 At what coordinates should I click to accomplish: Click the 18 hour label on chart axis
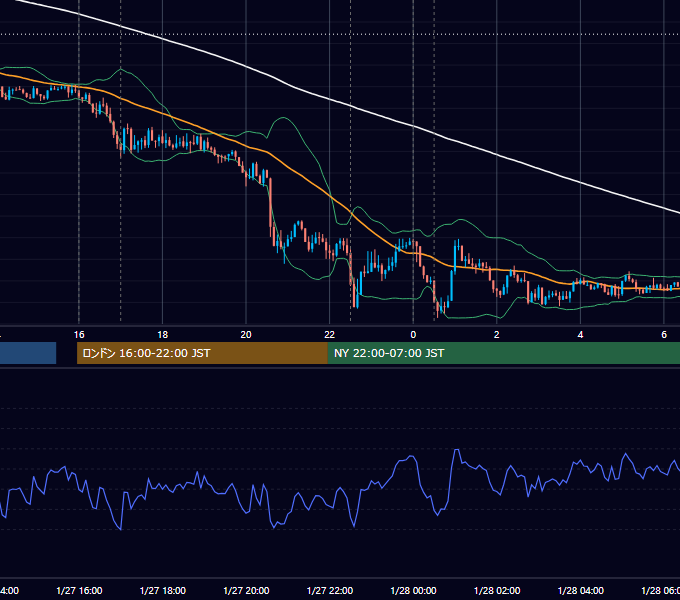click(x=163, y=335)
